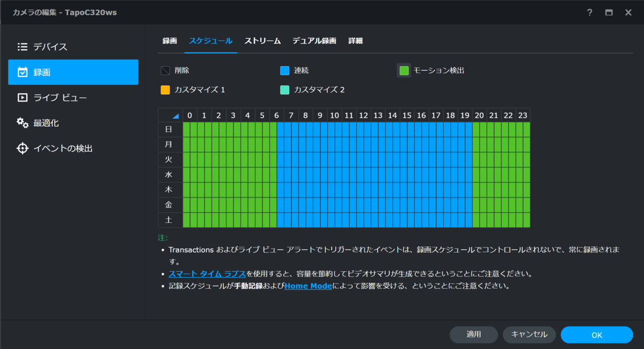Click the イベントの検出 crosshair icon
The height and width of the screenshot is (349, 644).
(x=23, y=148)
